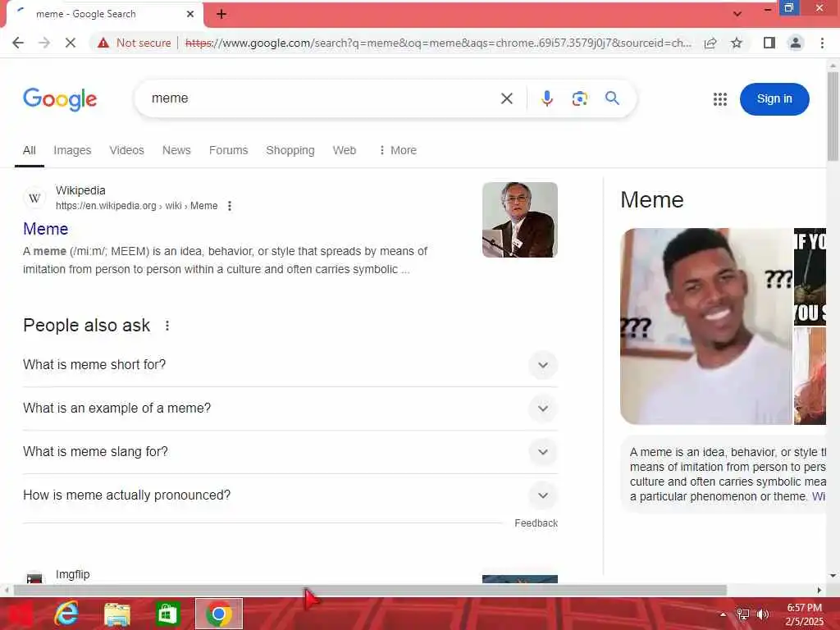
Task: Open network status tray icon
Action: (743, 614)
